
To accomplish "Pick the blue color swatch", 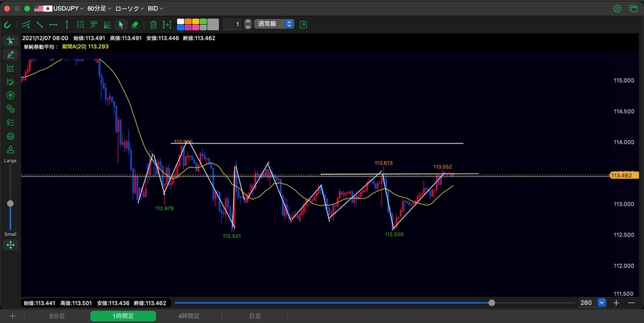I will coord(181,27).
